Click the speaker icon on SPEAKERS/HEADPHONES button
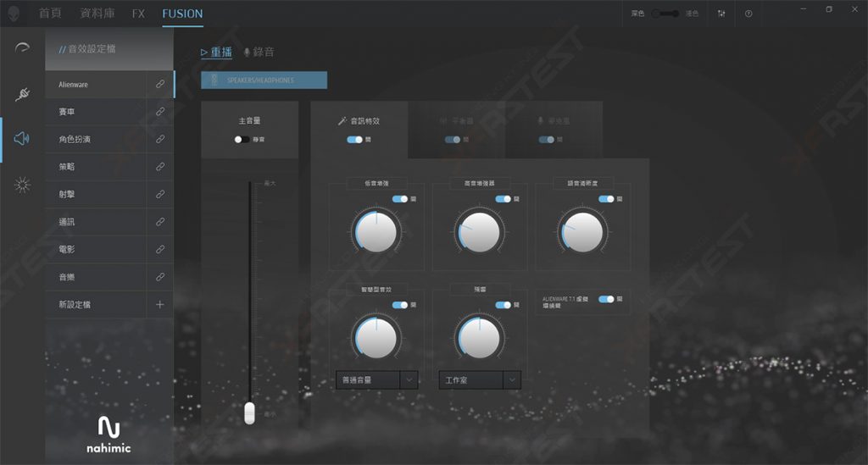This screenshot has width=868, height=465. [214, 80]
